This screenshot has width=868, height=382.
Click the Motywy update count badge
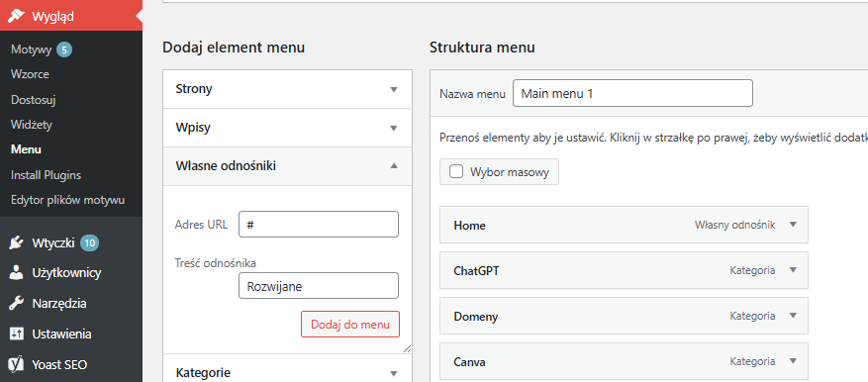[64, 49]
